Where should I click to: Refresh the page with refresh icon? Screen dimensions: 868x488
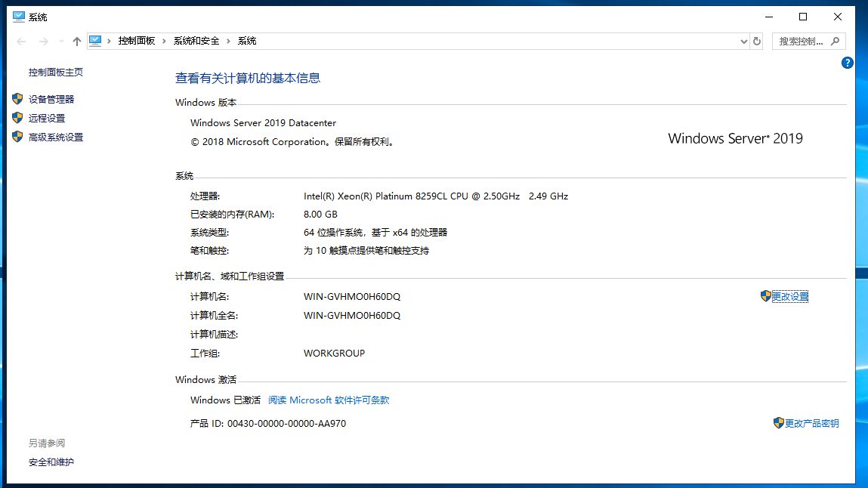click(x=757, y=41)
